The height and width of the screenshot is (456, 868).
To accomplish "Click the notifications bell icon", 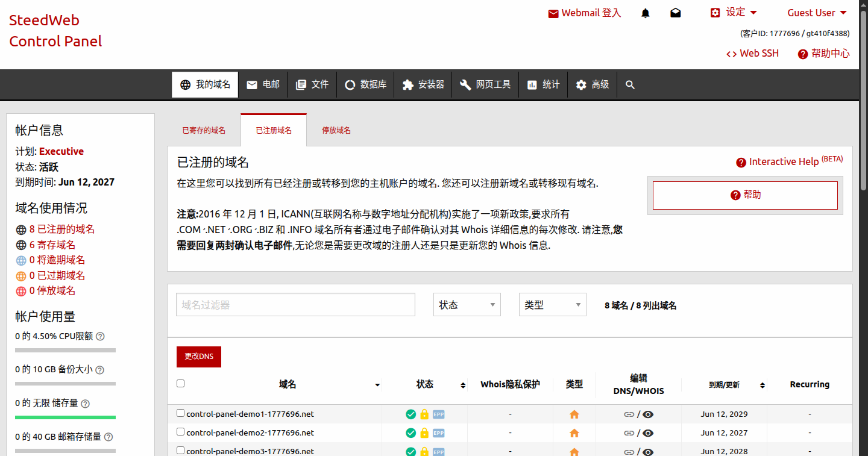I will pos(646,13).
